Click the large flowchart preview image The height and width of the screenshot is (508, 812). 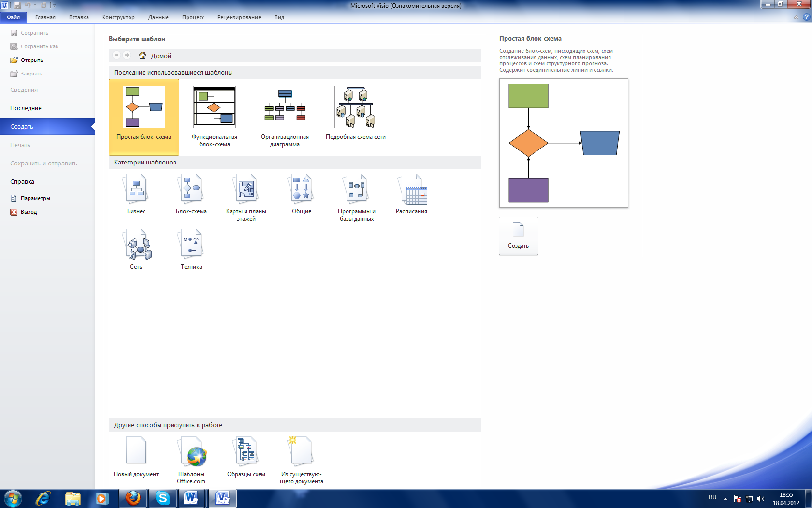coord(564,143)
